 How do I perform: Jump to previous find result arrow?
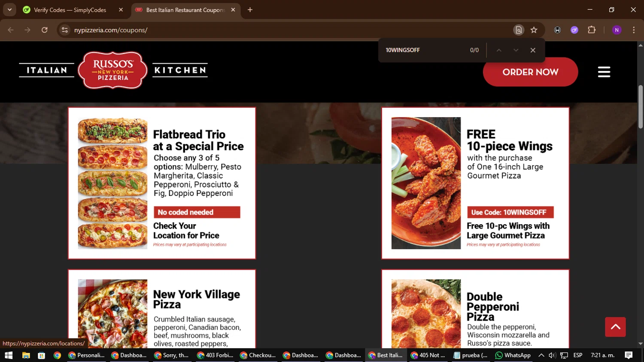499,50
